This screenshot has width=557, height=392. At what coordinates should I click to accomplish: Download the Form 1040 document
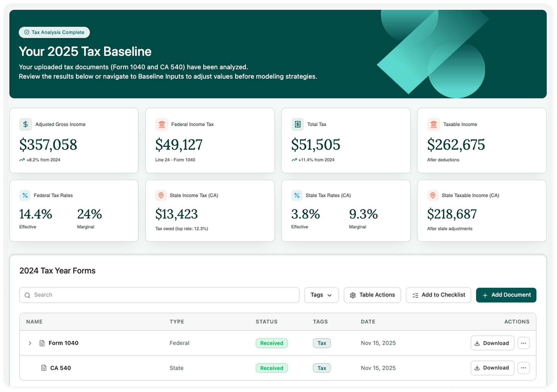[x=492, y=343]
